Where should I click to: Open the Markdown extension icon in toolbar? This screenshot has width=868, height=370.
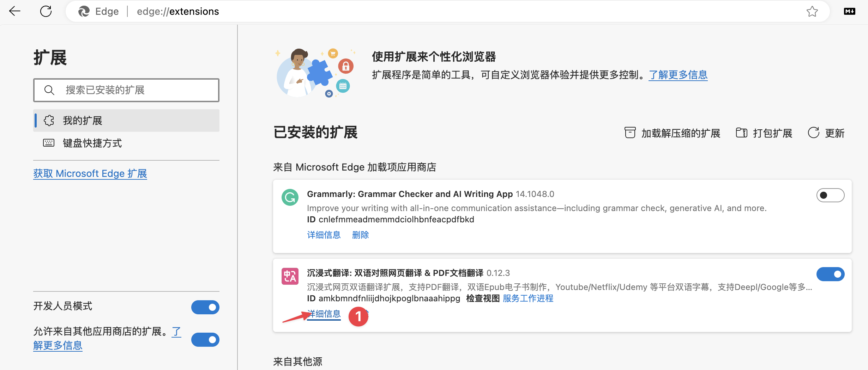pos(849,12)
